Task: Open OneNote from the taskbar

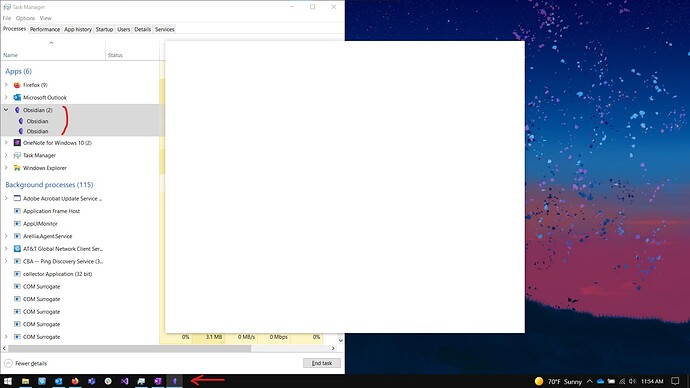Action: (158, 381)
